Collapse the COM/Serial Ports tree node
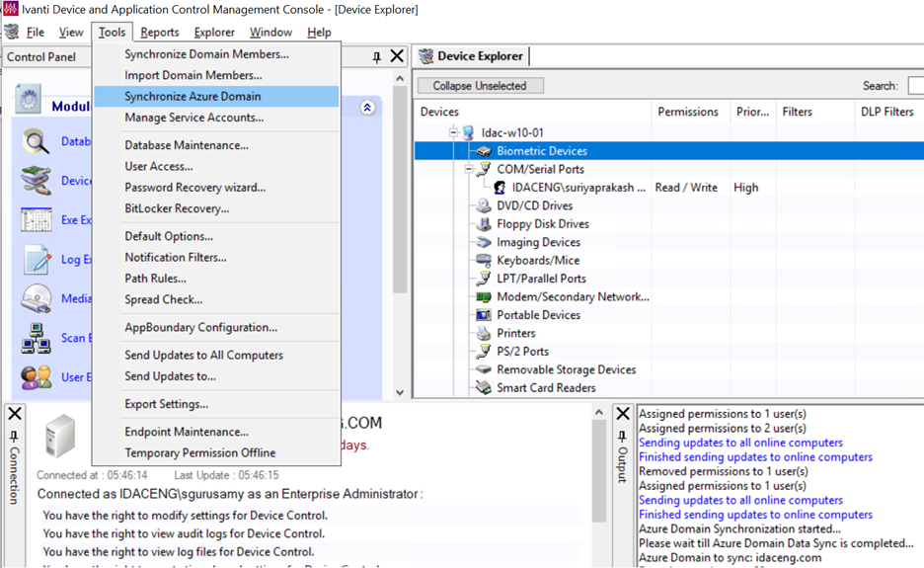 (x=469, y=169)
